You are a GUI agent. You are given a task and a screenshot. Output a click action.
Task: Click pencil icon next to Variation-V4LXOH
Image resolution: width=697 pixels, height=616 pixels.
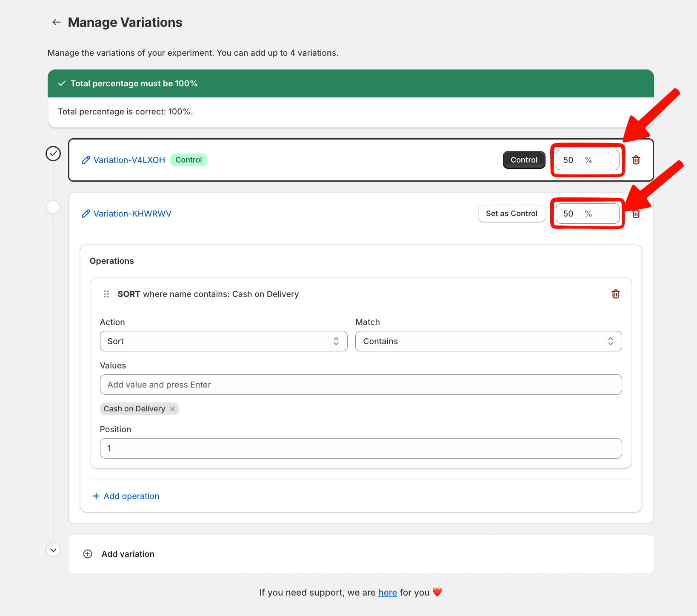86,160
